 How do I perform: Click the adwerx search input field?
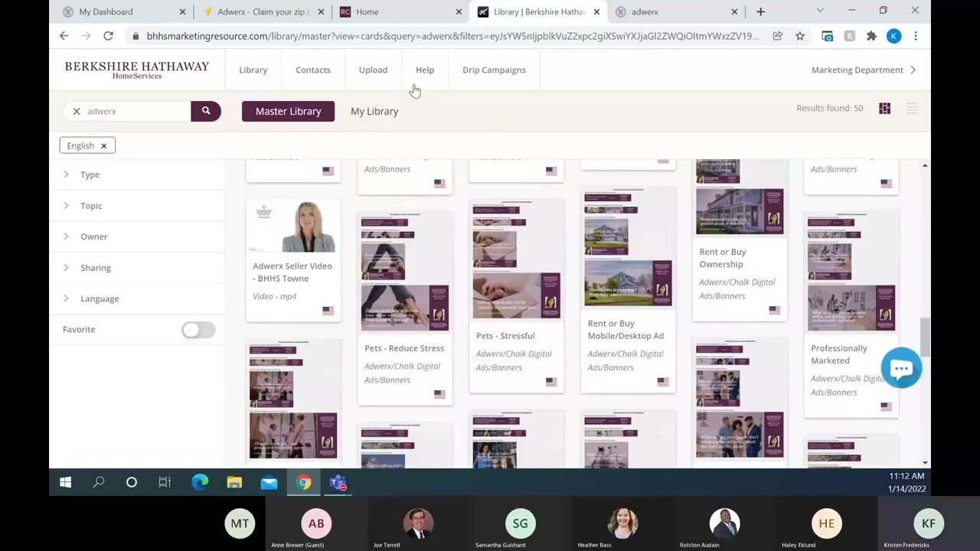click(x=136, y=112)
